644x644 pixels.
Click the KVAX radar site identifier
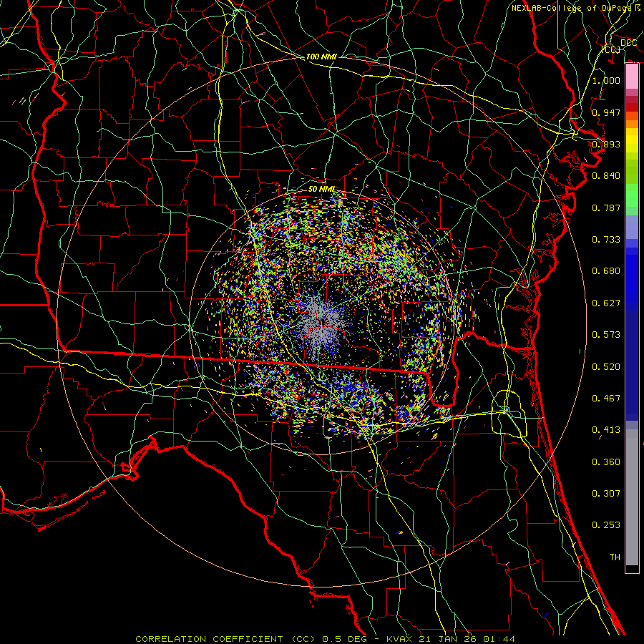[401, 639]
